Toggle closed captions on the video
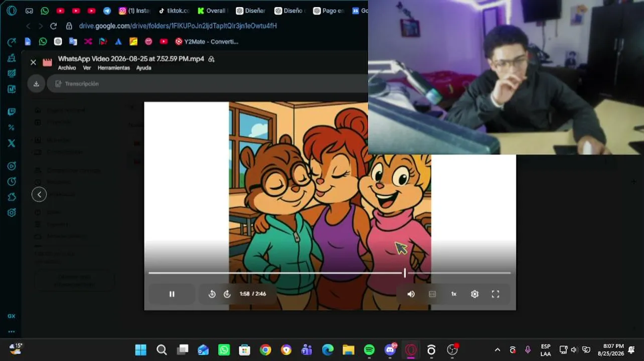644x361 pixels. click(432, 294)
